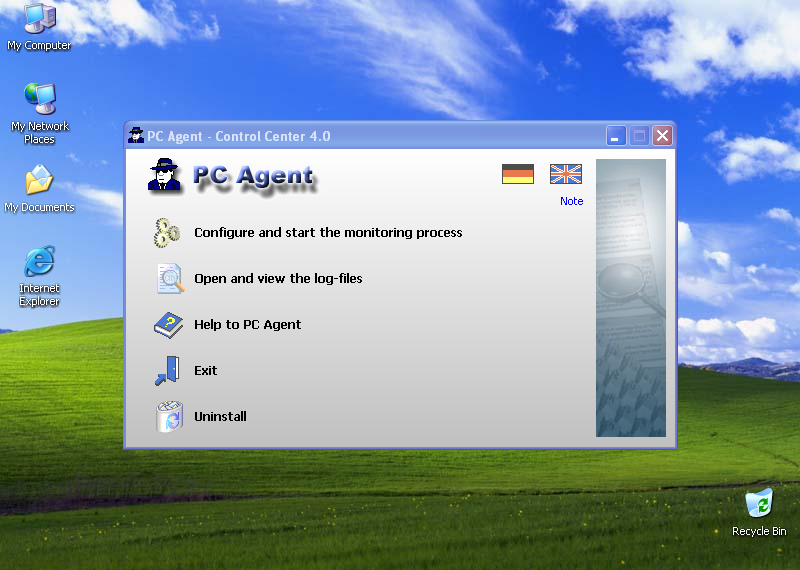Close the PC Agent Control Center window
Image resolution: width=800 pixels, height=570 pixels.
coord(662,136)
